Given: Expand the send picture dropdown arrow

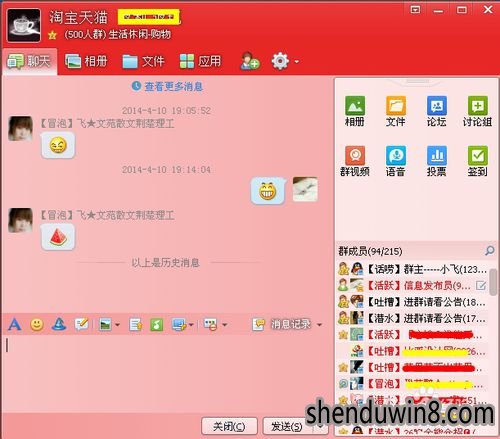Looking at the screenshot, I should 117,324.
